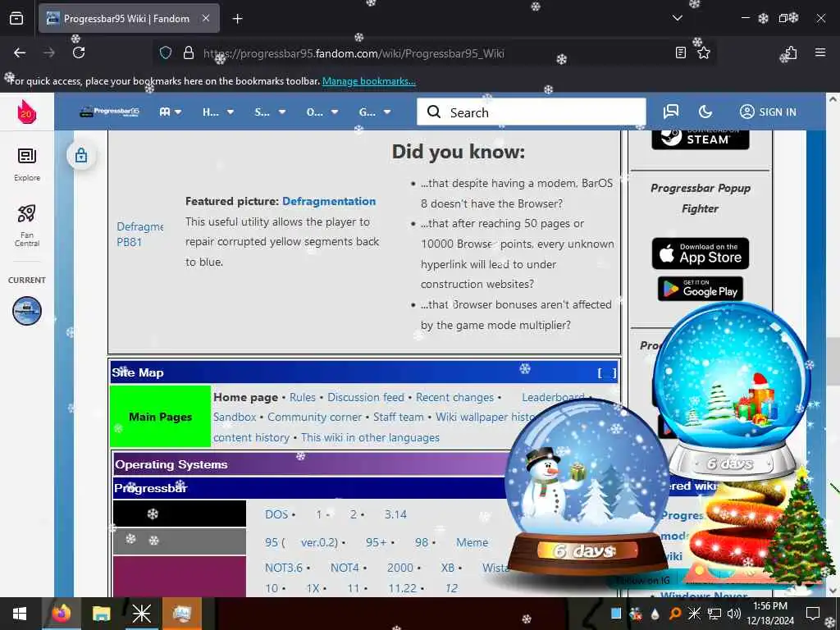Select the Progressbar95 Wiki | Fandom tab
The height and width of the screenshot is (630, 840).
[x=129, y=18]
